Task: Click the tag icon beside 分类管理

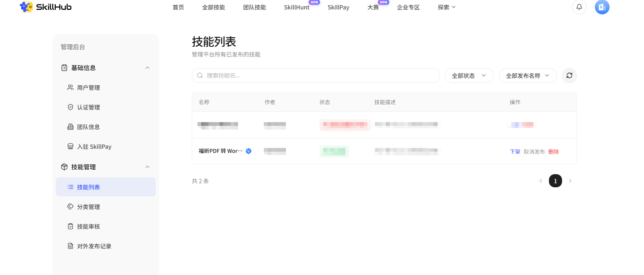Action: [70, 207]
